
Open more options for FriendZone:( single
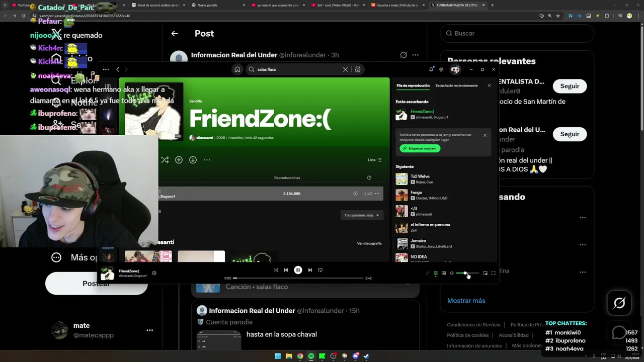coord(207,160)
